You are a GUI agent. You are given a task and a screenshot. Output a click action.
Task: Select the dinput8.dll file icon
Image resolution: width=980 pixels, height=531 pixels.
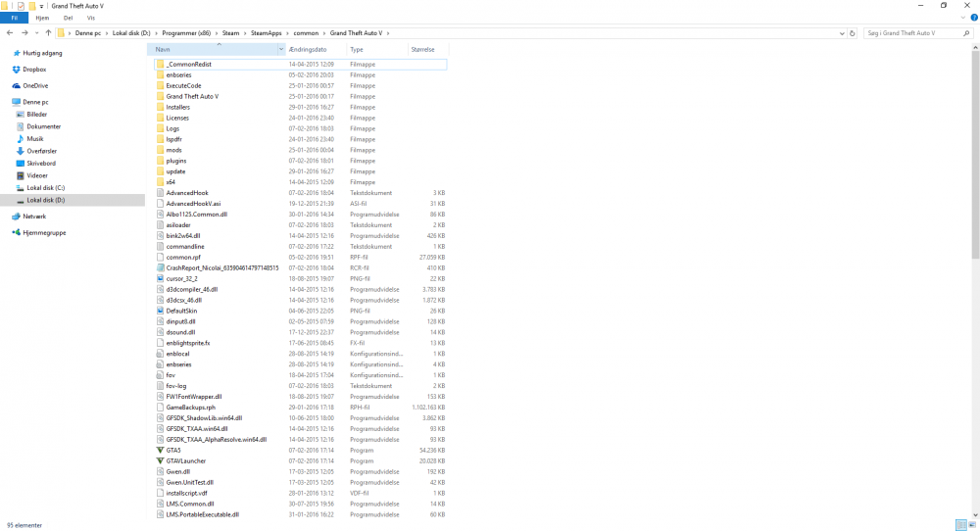[x=160, y=321]
